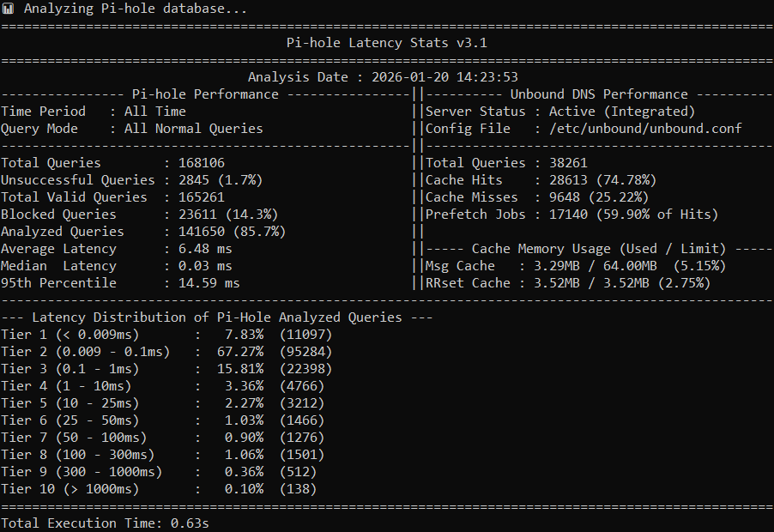Click the /etc/unbound/unbound.conf config path
774x532 pixels.
pyautogui.click(x=645, y=129)
